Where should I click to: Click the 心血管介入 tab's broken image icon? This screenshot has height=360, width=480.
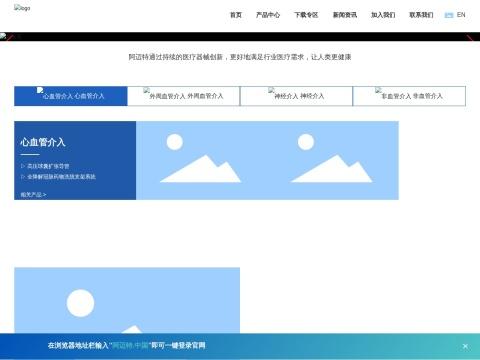pyautogui.click(x=40, y=90)
